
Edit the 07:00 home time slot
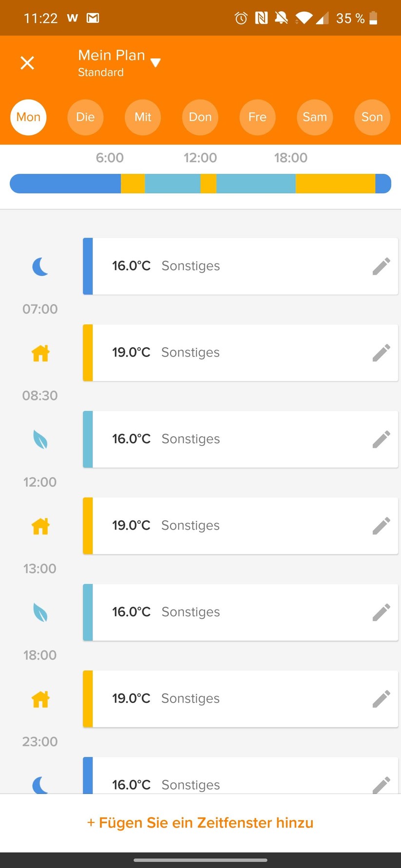(381, 353)
